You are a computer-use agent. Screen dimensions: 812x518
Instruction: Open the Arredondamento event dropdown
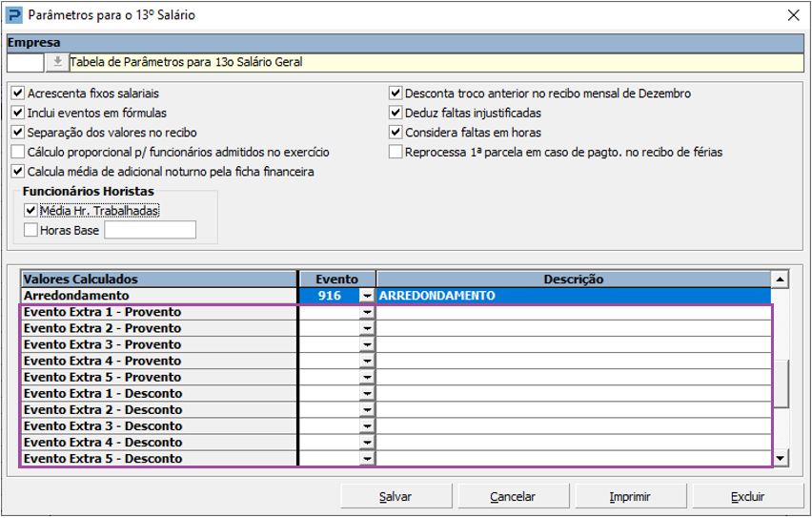pos(367,297)
